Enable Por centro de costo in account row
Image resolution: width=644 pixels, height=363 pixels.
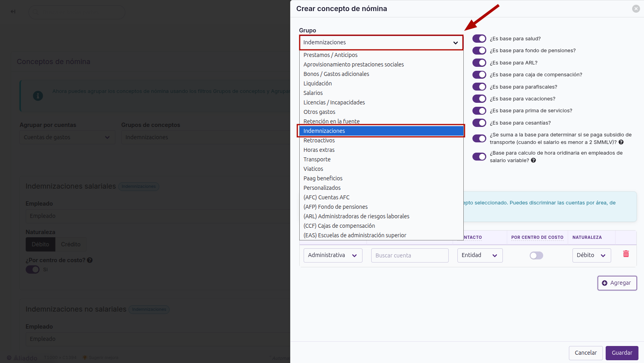click(536, 255)
